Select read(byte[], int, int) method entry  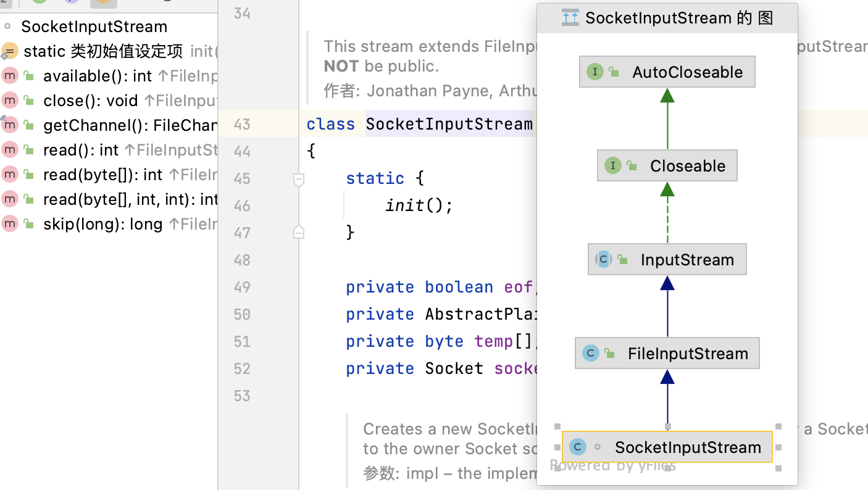pyautogui.click(x=130, y=199)
